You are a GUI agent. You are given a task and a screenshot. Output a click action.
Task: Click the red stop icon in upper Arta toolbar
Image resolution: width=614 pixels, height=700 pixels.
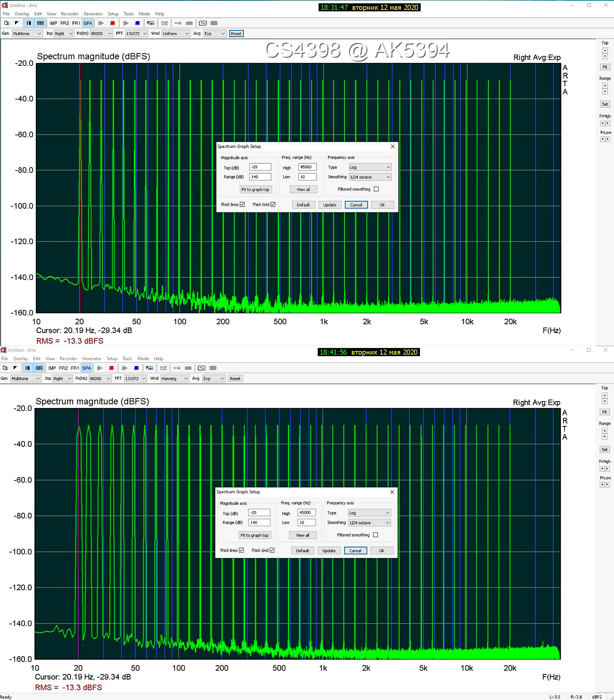(112, 23)
